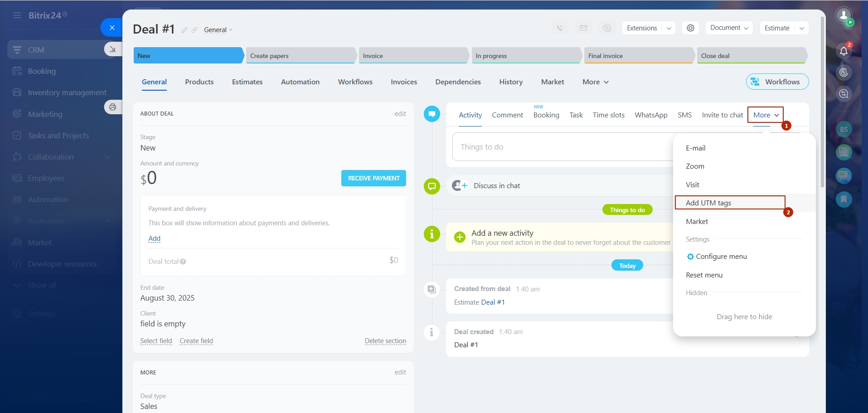The image size is (868, 413).
Task: Close the deal panel with X button
Action: point(112,28)
